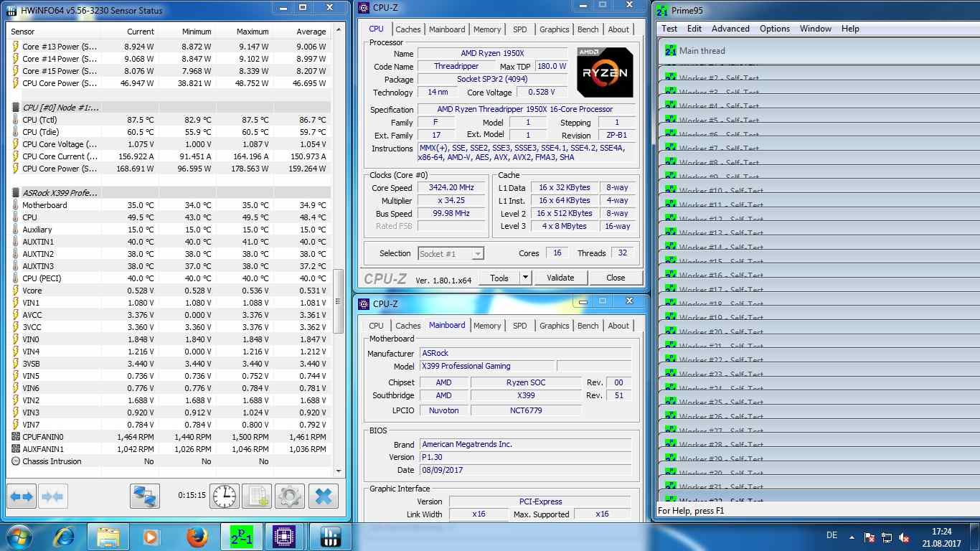This screenshot has height=551, width=980.
Task: Click the Prime95 Main thread window icon
Action: coord(671,51)
